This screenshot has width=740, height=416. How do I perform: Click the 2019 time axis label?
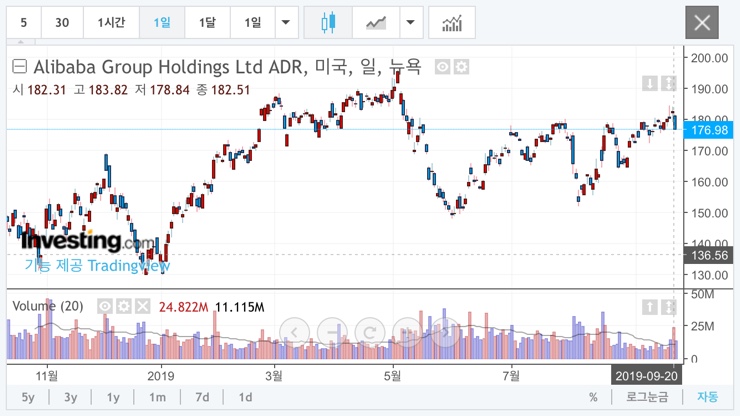[x=161, y=376]
